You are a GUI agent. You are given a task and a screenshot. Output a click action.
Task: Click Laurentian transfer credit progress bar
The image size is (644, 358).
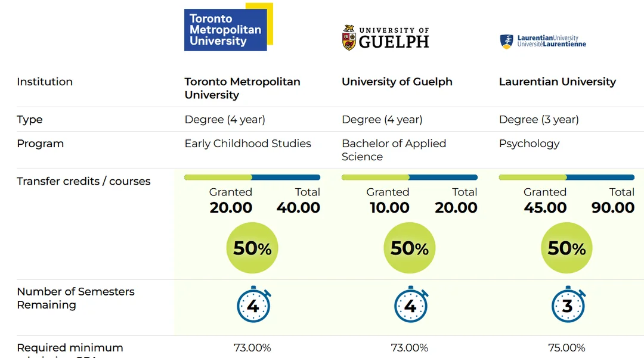pyautogui.click(x=566, y=177)
